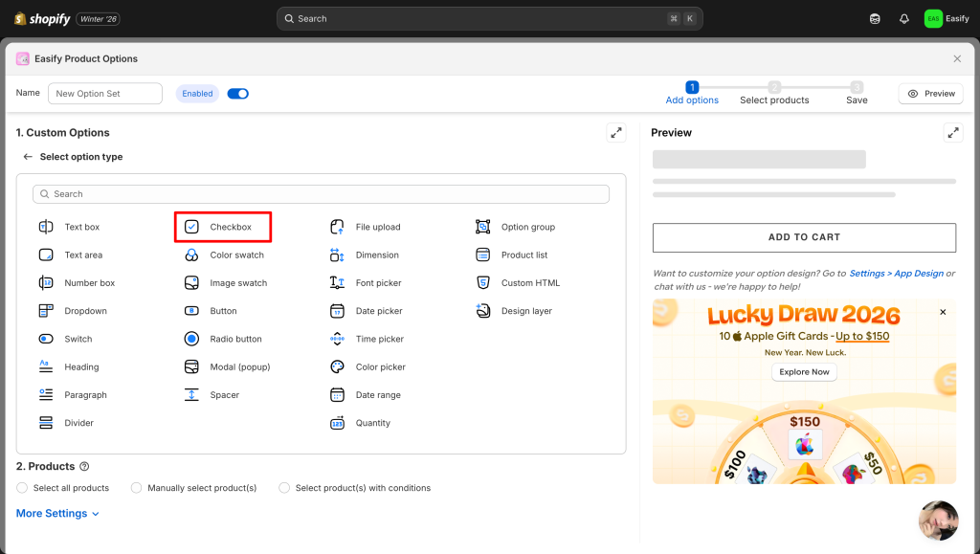Screen dimensions: 980x554
Task: Choose 'Manually select product(s)' radio option
Action: tap(137, 488)
